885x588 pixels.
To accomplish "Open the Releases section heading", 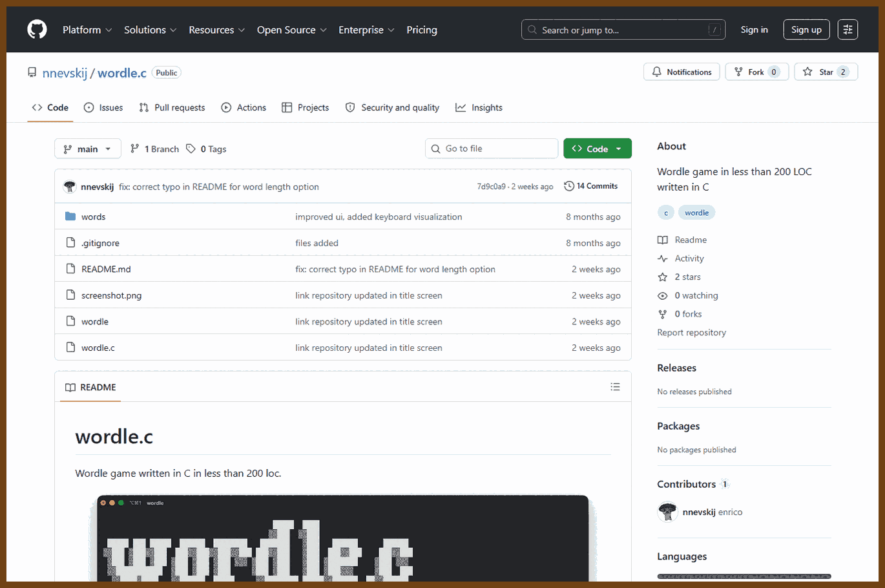I will pyautogui.click(x=676, y=368).
